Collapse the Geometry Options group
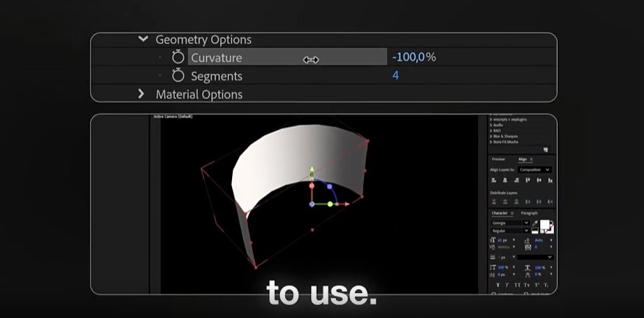 click(x=143, y=40)
